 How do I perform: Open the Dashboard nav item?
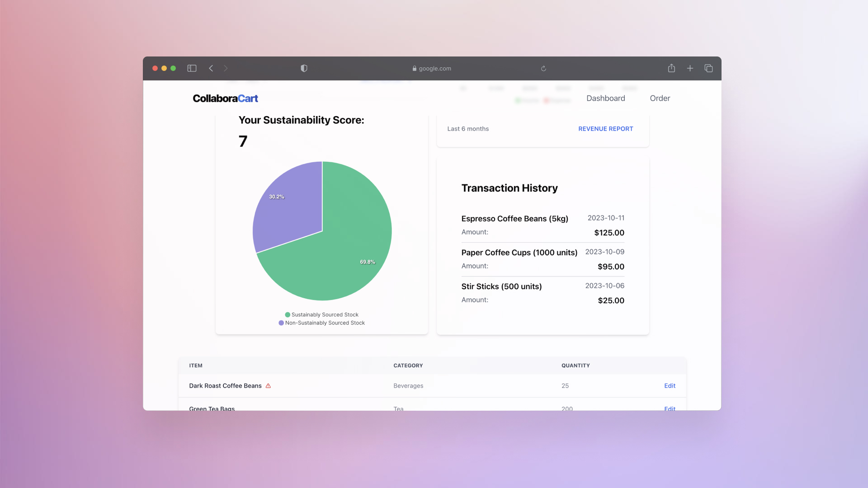pos(605,98)
